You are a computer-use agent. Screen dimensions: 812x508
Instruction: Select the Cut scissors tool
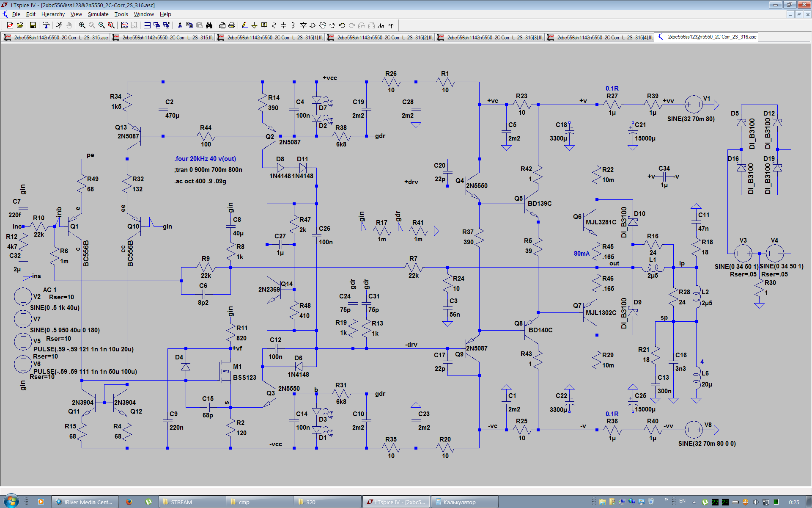[x=180, y=25]
